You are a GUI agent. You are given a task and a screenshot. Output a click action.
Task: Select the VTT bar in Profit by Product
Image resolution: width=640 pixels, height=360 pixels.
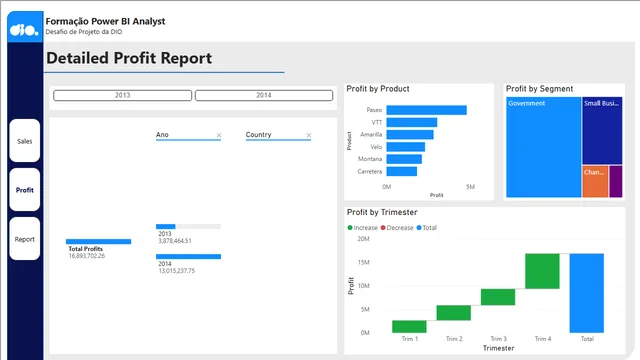[412, 122]
